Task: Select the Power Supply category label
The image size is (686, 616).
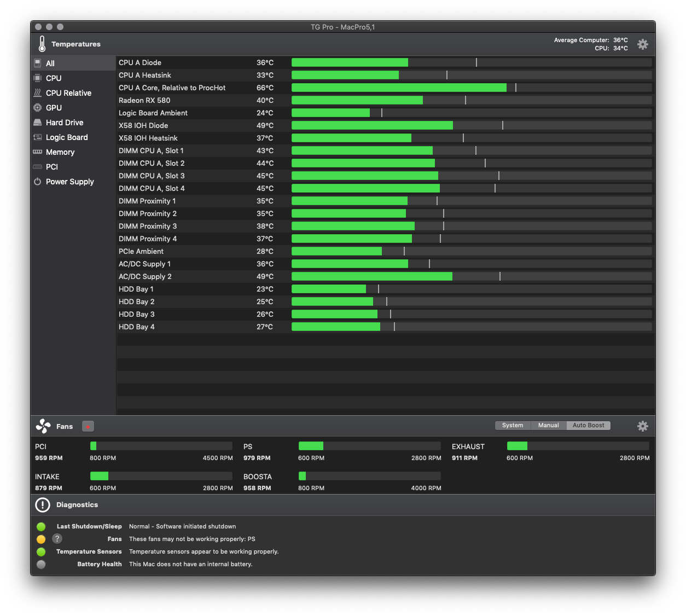Action: pyautogui.click(x=70, y=182)
